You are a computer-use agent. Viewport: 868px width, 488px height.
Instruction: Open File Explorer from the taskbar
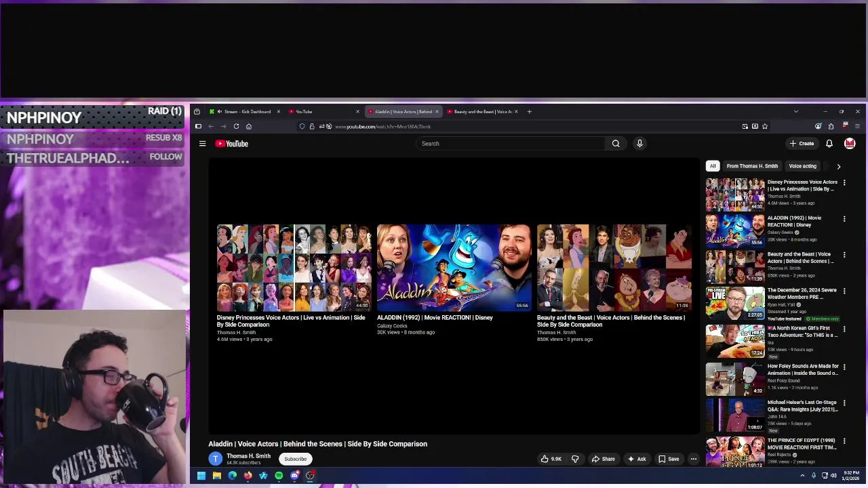[x=216, y=476]
